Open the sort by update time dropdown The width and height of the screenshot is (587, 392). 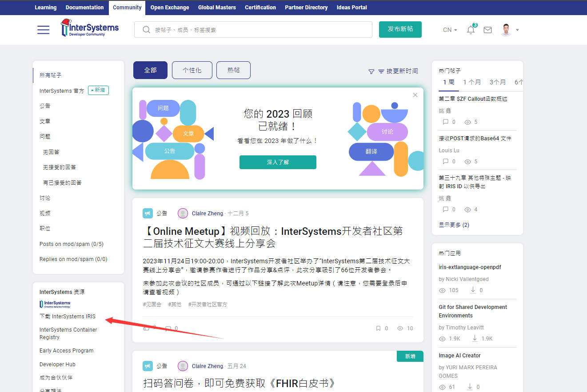tap(398, 71)
